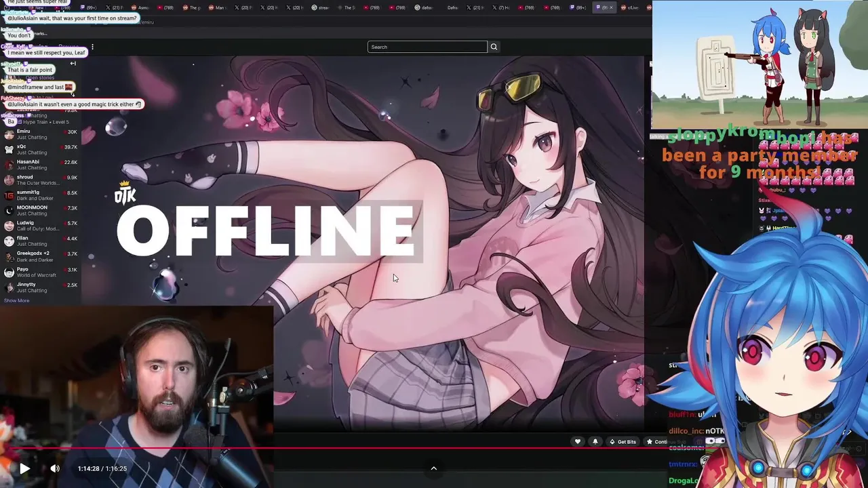Viewport: 868px width, 488px height.
Task: Collapse the sidebar with the arrow icon
Action: point(73,63)
